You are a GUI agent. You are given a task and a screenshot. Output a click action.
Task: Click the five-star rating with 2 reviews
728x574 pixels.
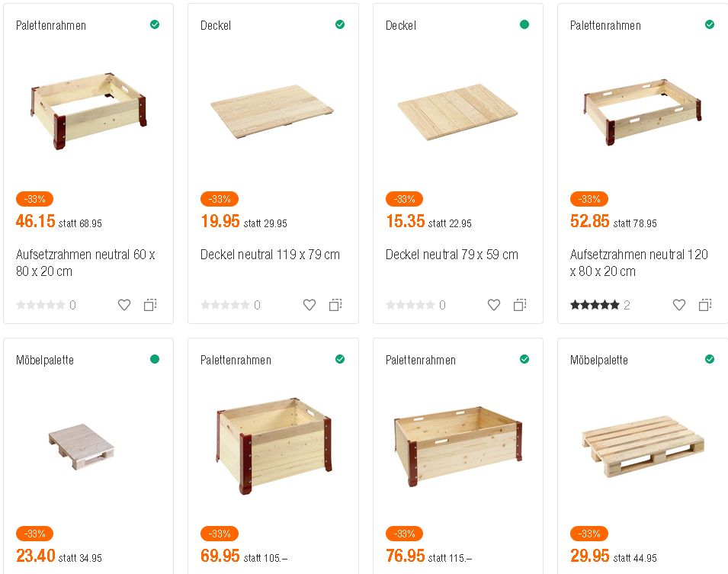[595, 305]
